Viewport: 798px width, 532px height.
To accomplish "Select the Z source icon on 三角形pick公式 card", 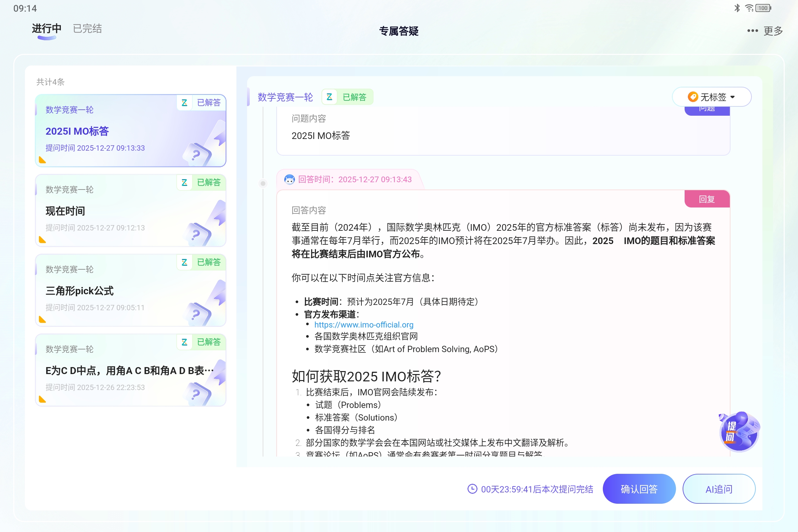I will [185, 262].
